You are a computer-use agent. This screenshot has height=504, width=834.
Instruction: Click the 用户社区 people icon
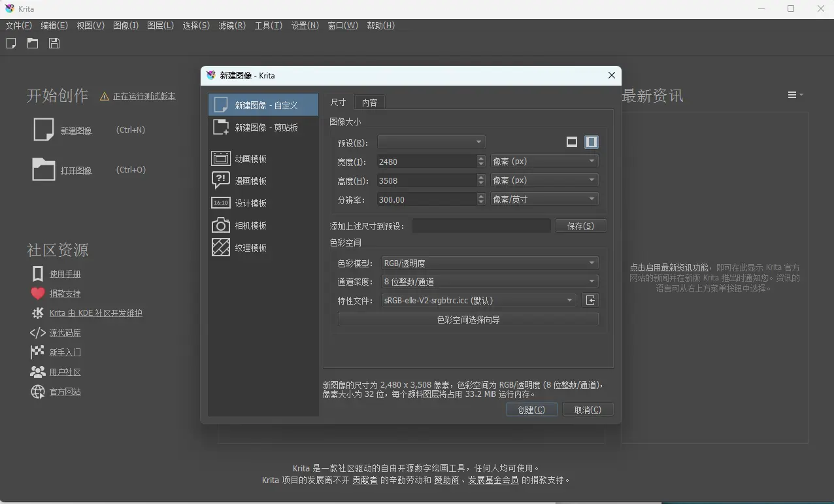click(x=38, y=372)
